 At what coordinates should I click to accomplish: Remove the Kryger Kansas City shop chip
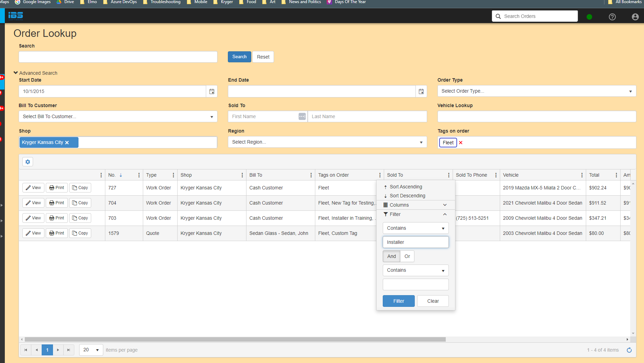pos(67,143)
